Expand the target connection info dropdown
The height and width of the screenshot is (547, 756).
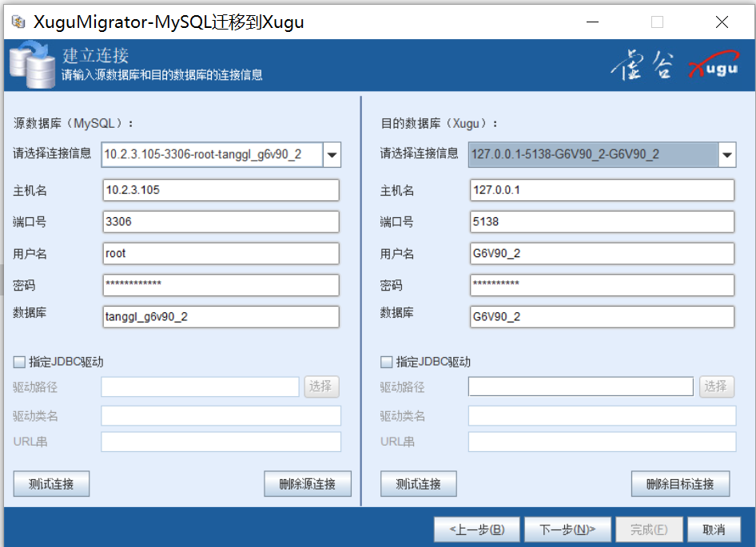(x=726, y=155)
